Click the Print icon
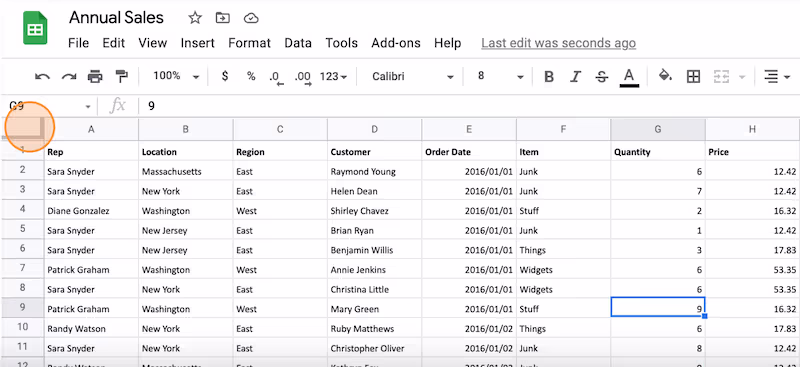Viewport: 800px width, 367px height. tap(95, 77)
